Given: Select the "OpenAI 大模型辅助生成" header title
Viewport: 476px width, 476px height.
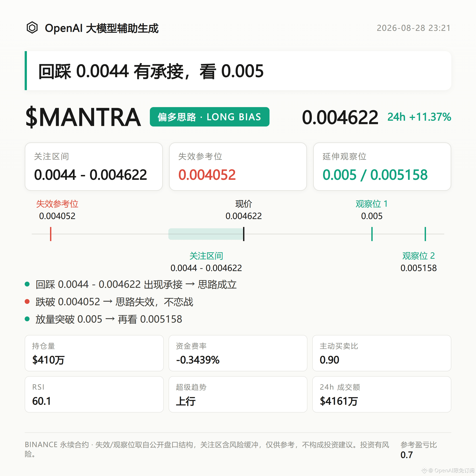Looking at the screenshot, I should pyautogui.click(x=102, y=28).
